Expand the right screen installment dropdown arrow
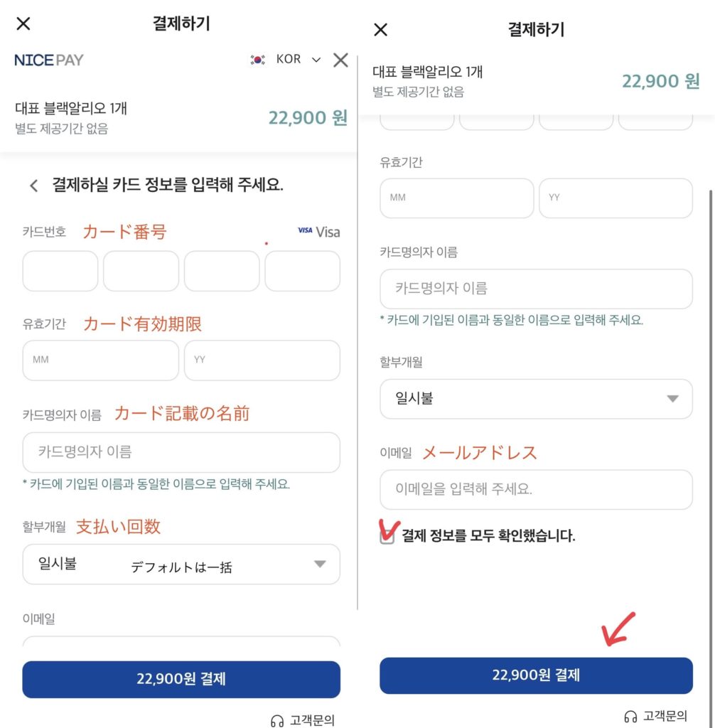The height and width of the screenshot is (728, 715). click(672, 399)
